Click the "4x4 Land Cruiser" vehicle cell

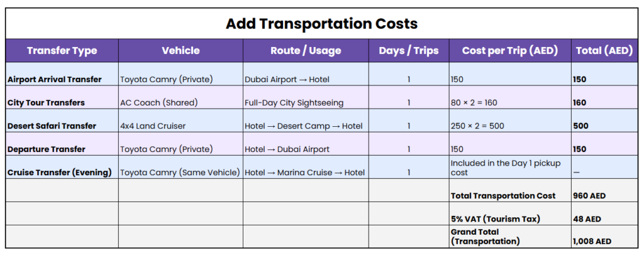pyautogui.click(x=153, y=126)
